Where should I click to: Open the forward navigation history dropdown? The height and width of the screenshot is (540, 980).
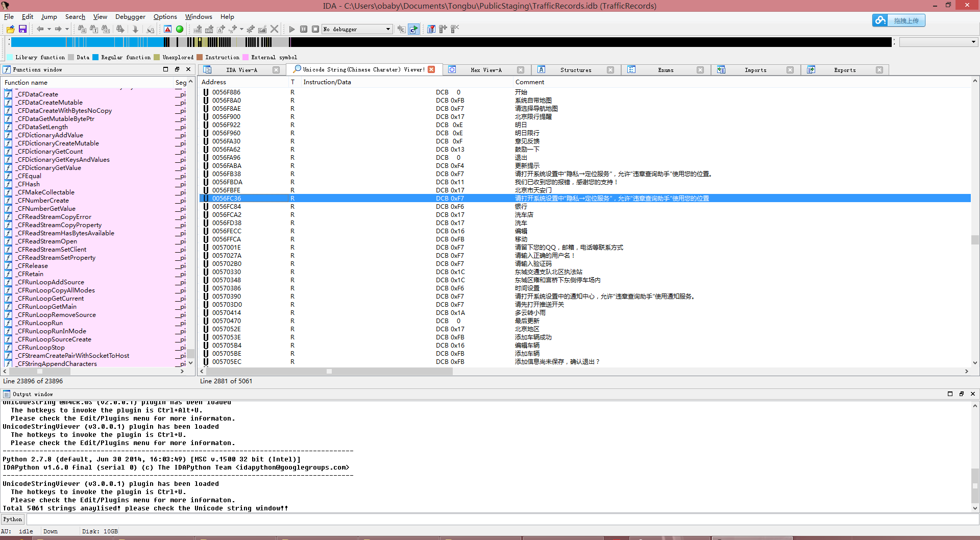coord(67,29)
